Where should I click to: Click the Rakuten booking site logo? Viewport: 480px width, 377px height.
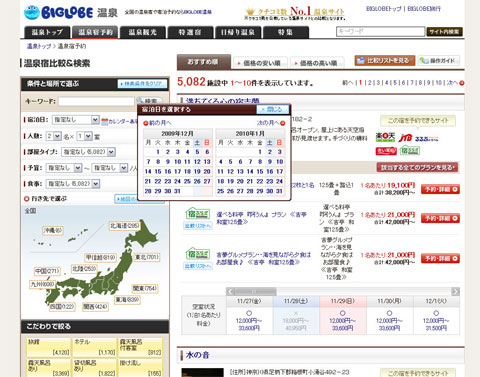[x=385, y=137]
